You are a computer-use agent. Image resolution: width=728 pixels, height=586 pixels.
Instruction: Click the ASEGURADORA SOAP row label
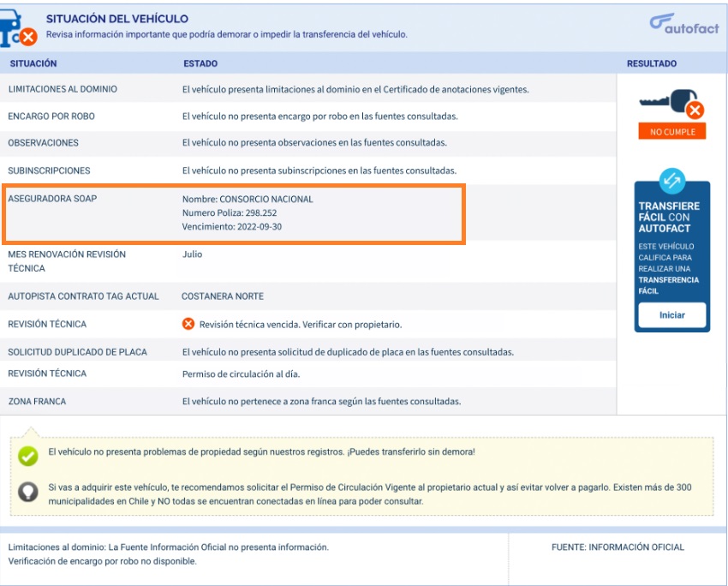coord(51,199)
